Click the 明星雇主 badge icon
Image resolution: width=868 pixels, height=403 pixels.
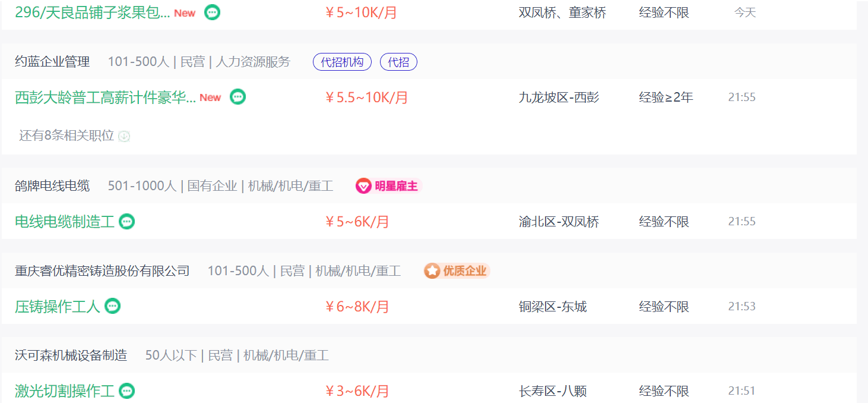coord(363,186)
